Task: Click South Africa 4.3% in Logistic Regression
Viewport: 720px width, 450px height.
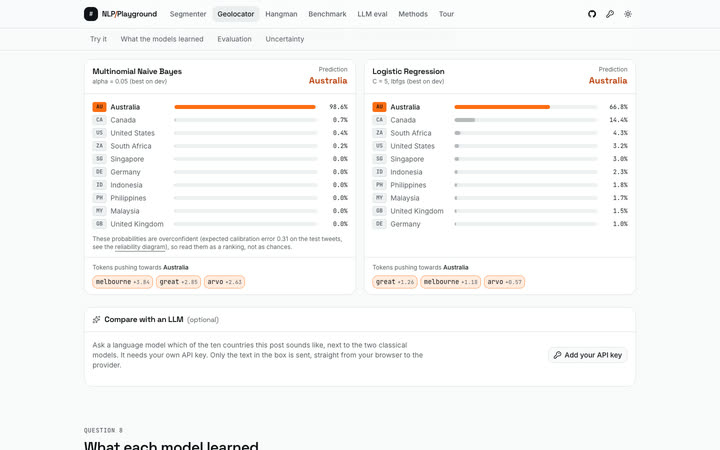Action: click(x=500, y=133)
